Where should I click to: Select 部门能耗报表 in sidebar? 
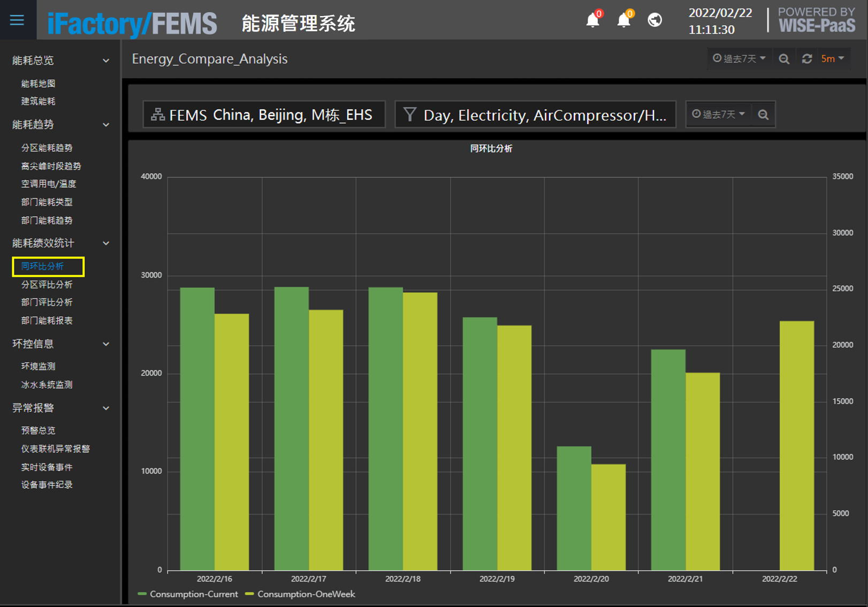tap(47, 320)
